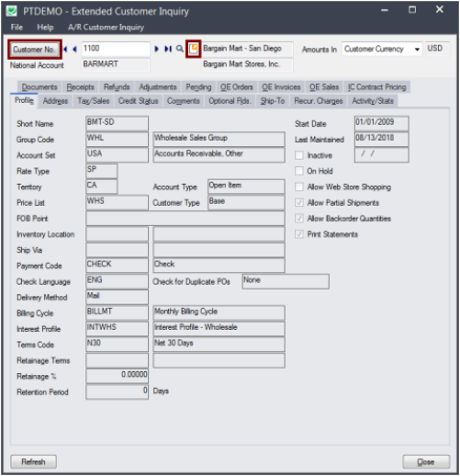Click the Group Code field WHL
The image size is (460, 476).
(117, 139)
